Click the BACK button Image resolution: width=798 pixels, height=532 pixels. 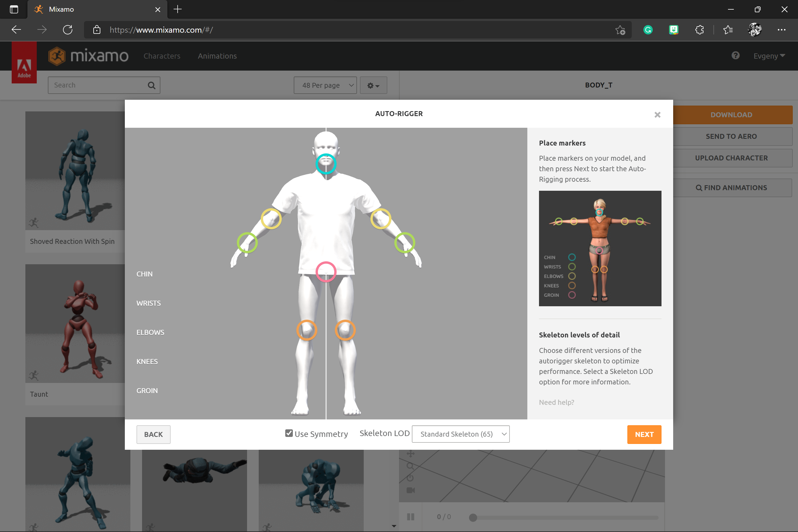(x=153, y=434)
